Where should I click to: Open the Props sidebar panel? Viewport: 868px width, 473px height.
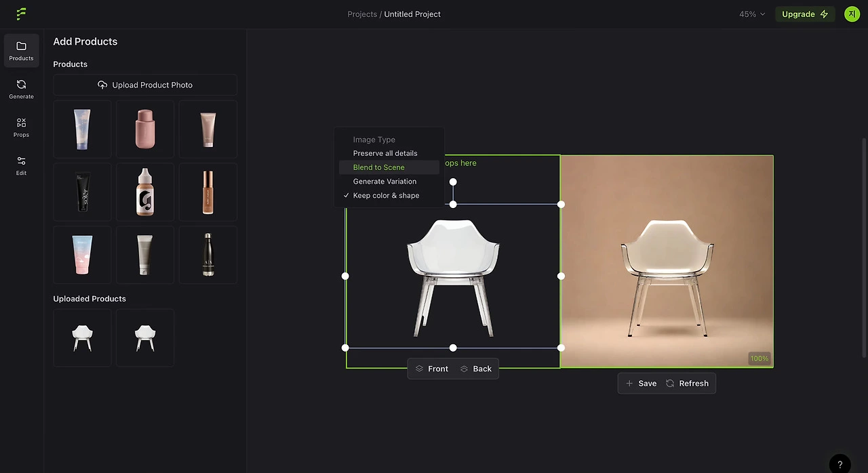tap(21, 127)
